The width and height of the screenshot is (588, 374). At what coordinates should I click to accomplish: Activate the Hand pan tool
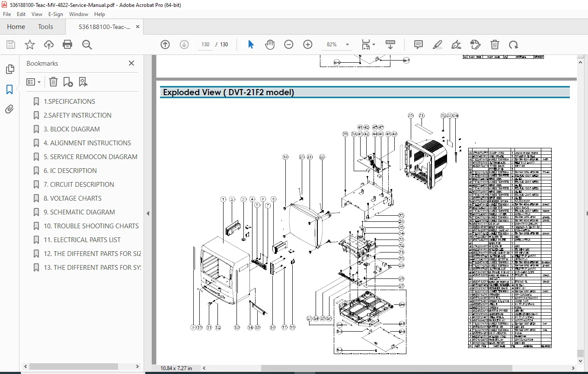pos(270,45)
